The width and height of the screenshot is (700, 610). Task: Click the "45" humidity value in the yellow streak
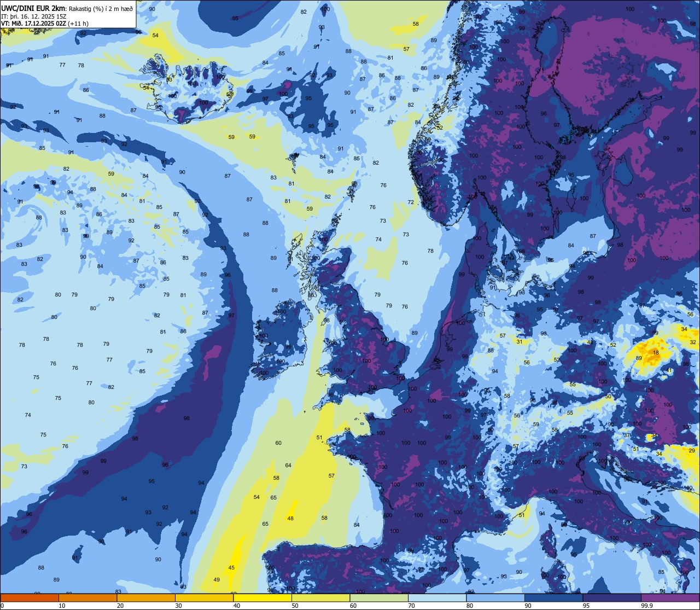231,568
